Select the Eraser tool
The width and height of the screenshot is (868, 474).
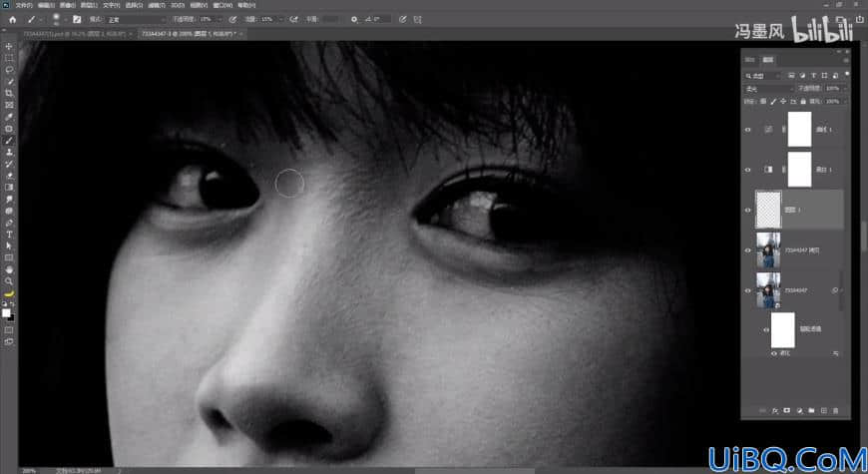(9, 176)
